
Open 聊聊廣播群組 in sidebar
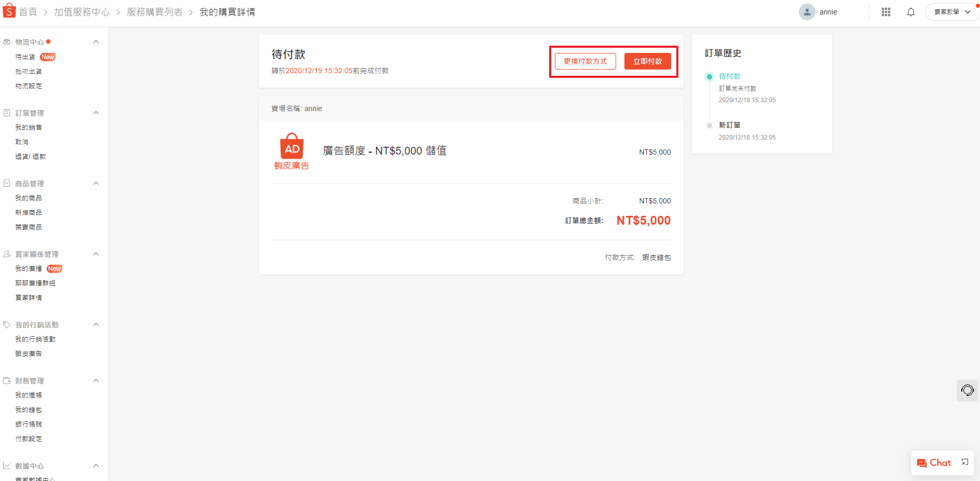(35, 283)
